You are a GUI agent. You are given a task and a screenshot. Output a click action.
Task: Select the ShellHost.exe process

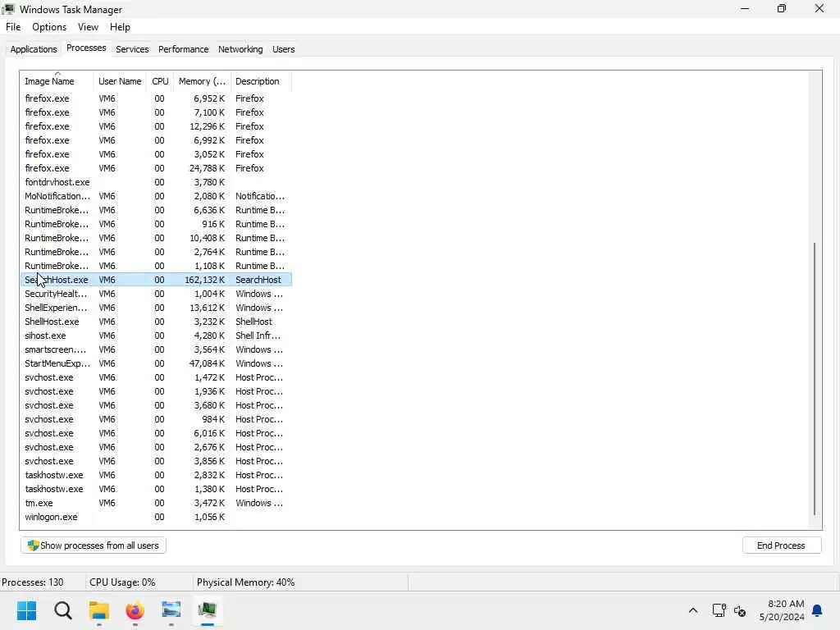pyautogui.click(x=156, y=322)
